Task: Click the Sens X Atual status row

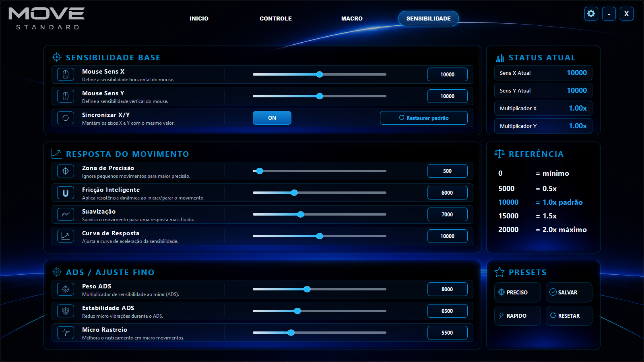Action: (x=543, y=73)
